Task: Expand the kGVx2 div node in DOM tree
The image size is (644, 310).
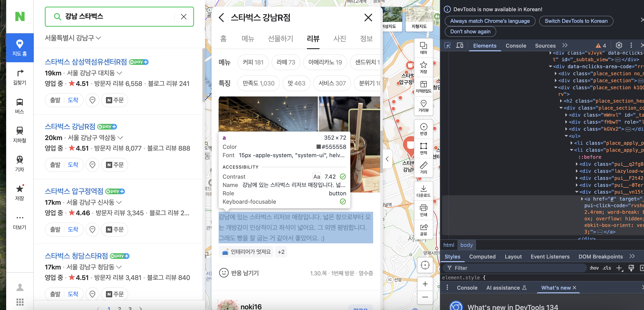Action: point(566,129)
